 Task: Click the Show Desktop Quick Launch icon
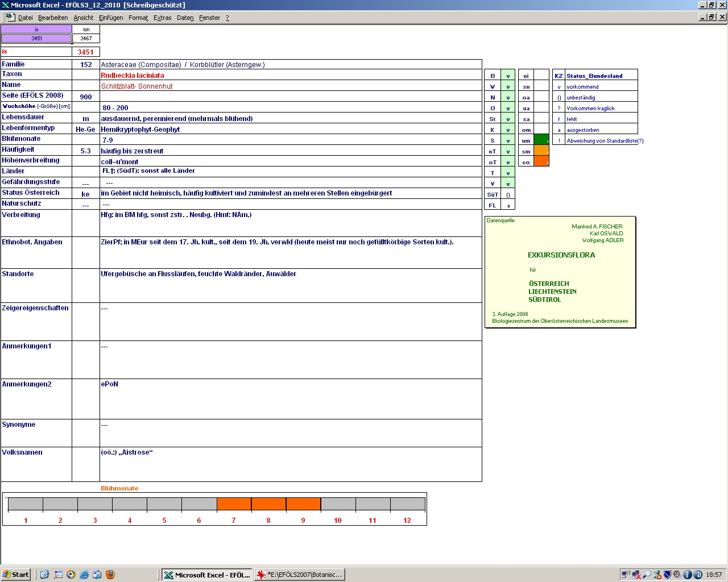58,575
